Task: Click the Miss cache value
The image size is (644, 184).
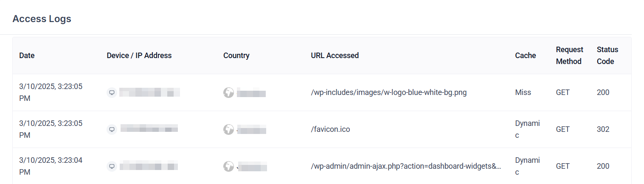Action: [x=523, y=92]
